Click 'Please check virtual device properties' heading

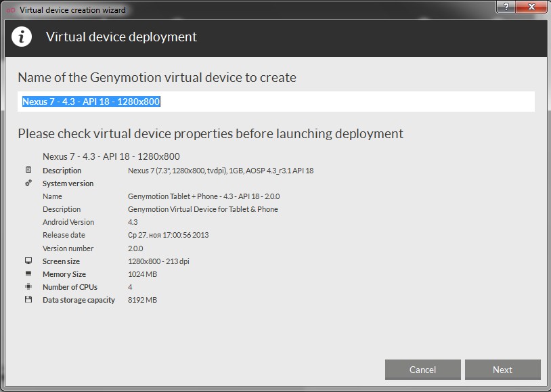211,133
